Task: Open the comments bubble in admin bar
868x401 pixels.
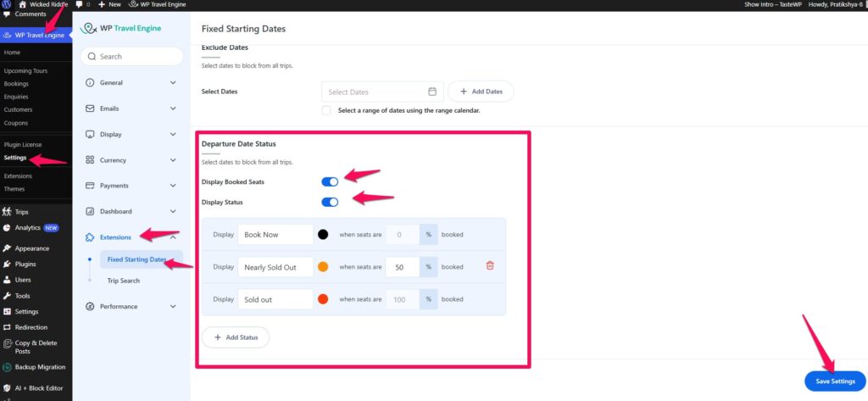Action: [79, 4]
